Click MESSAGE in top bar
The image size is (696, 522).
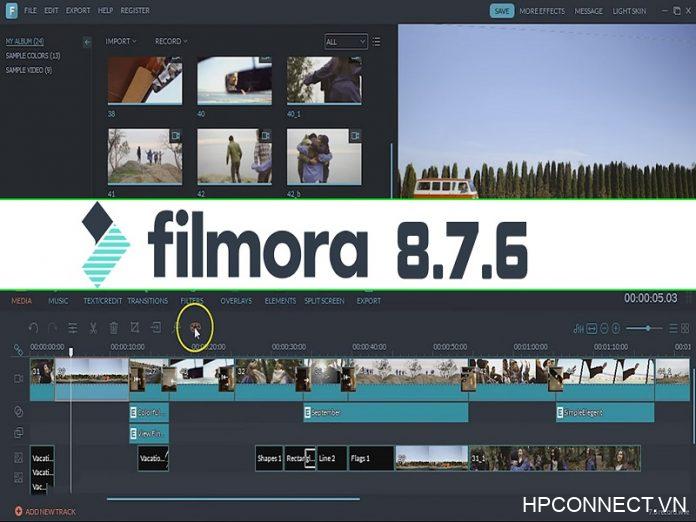click(589, 11)
